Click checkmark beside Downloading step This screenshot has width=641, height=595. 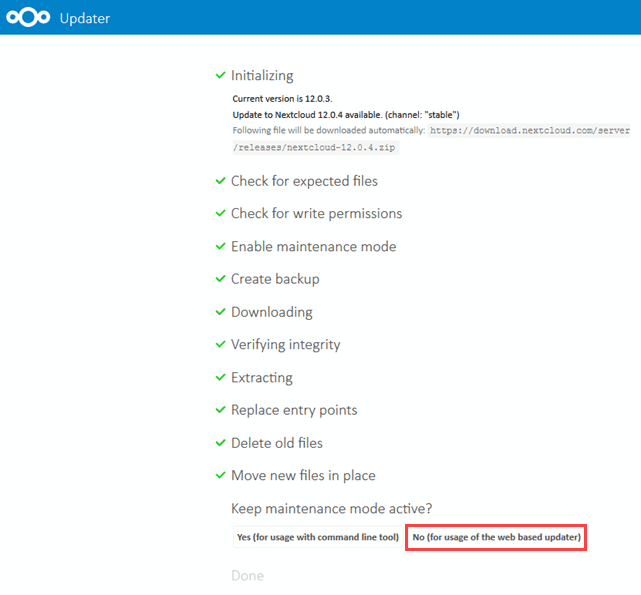coord(220,312)
